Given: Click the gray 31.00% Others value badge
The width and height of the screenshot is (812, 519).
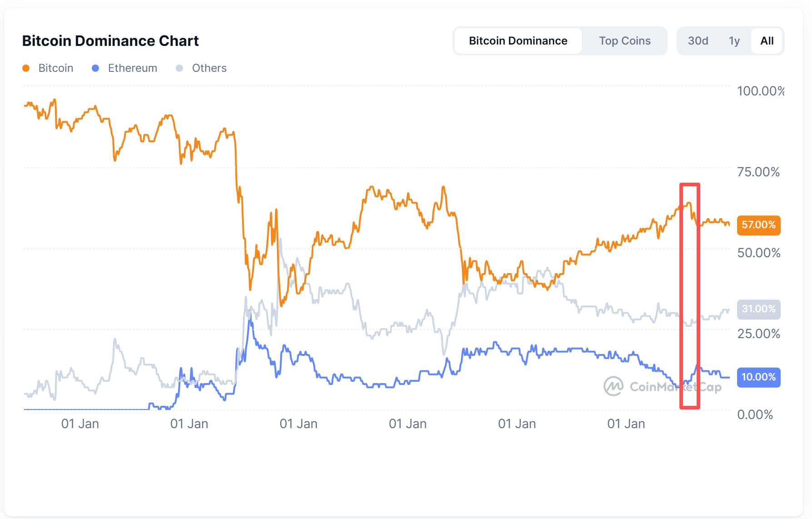Looking at the screenshot, I should point(758,309).
